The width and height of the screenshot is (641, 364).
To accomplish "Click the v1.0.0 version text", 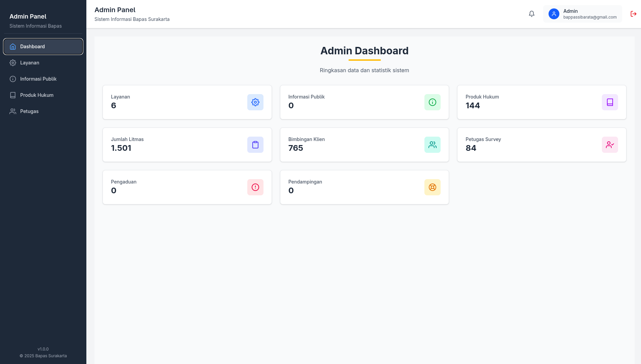I will pyautogui.click(x=43, y=349).
